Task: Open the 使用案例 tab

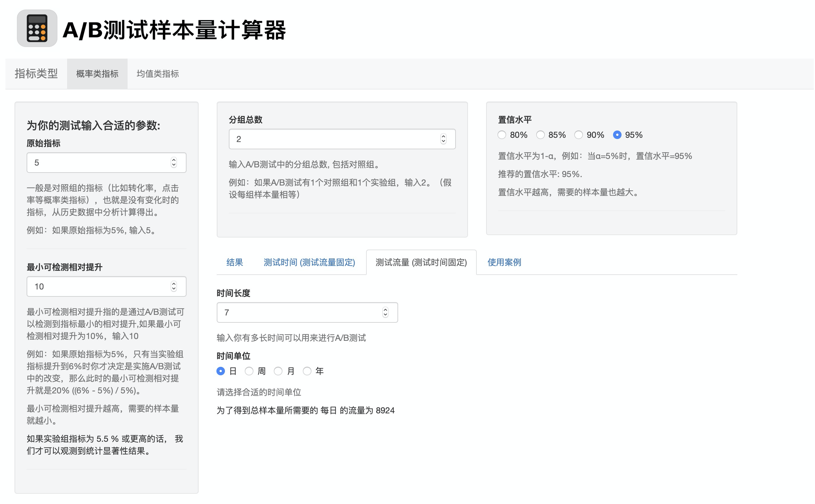Action: click(x=504, y=262)
